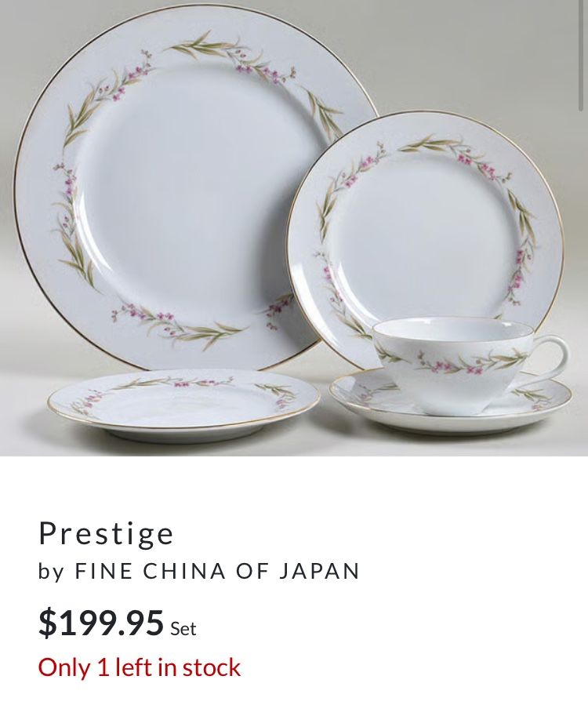Click the Set label beside the price
Screen dimensions: 588x705
[183, 629]
